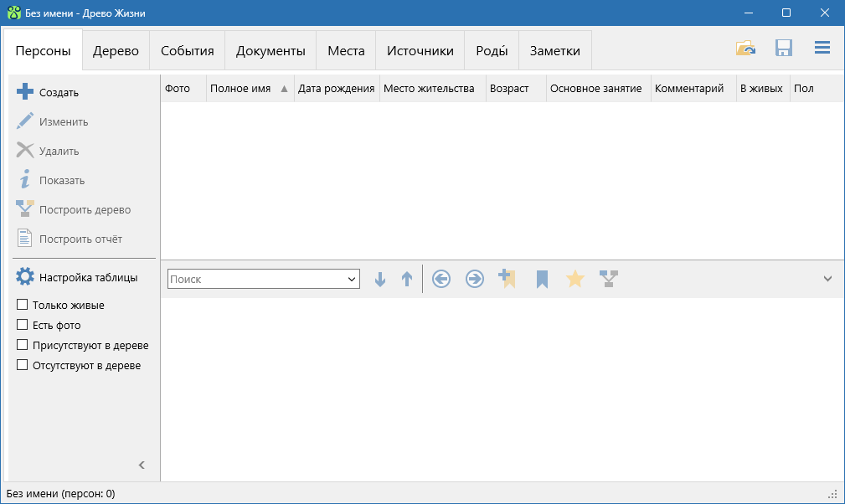
Task: Click the info icon for Показать
Action: click(25, 179)
